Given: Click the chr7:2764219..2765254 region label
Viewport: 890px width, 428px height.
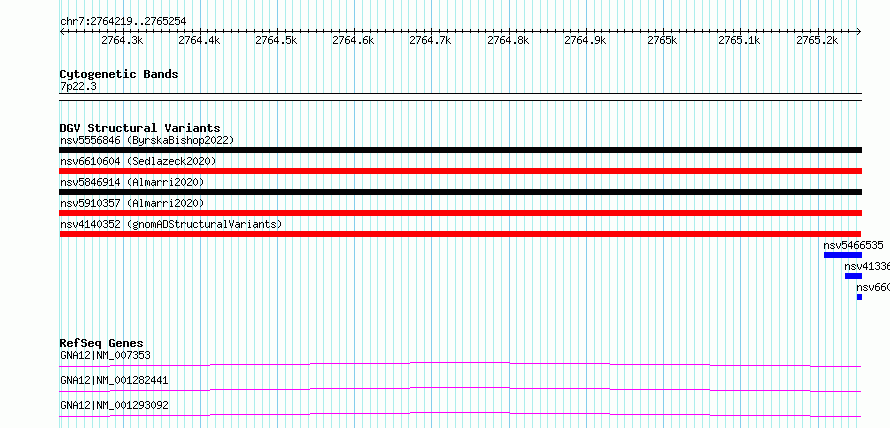Looking at the screenshot, I should tap(123, 22).
